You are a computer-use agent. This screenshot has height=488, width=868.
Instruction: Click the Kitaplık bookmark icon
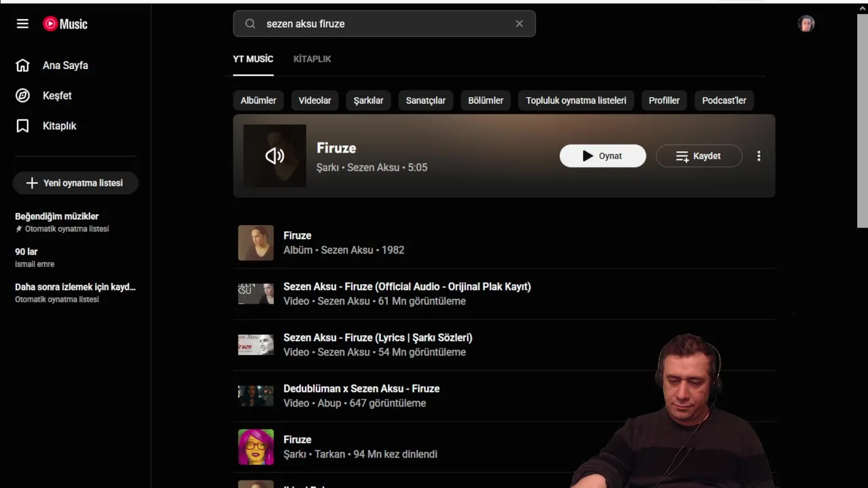pyautogui.click(x=22, y=126)
